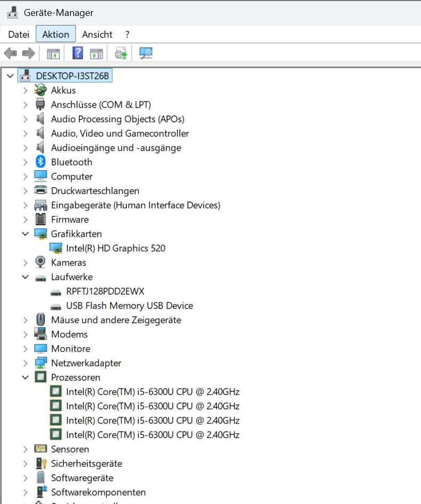This screenshot has height=504, width=421.
Task: Open the Aktion menu
Action: [56, 33]
